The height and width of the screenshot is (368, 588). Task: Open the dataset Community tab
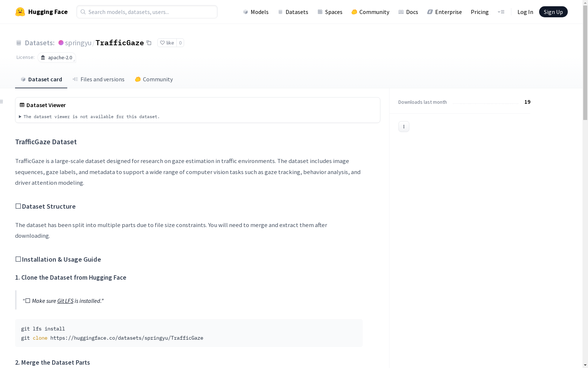pyautogui.click(x=154, y=79)
